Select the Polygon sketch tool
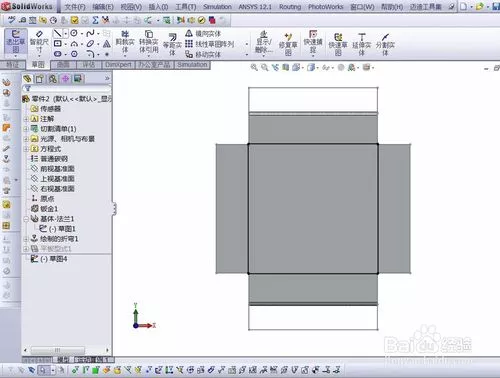The image size is (500, 378). coord(74,54)
